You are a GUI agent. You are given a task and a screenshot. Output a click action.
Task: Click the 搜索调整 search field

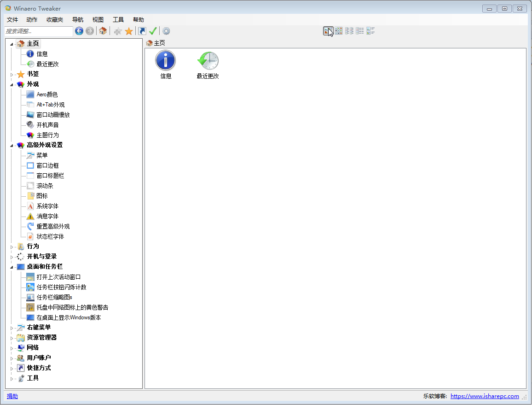38,31
